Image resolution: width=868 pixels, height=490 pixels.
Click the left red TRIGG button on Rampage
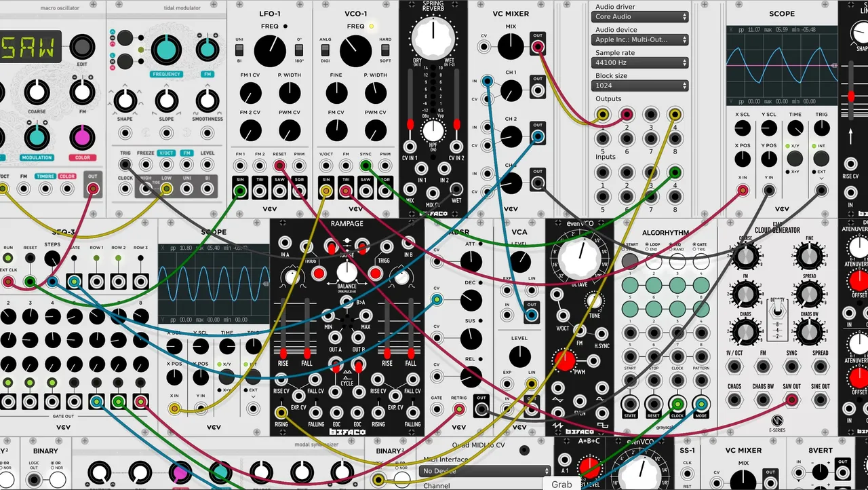pos(318,274)
